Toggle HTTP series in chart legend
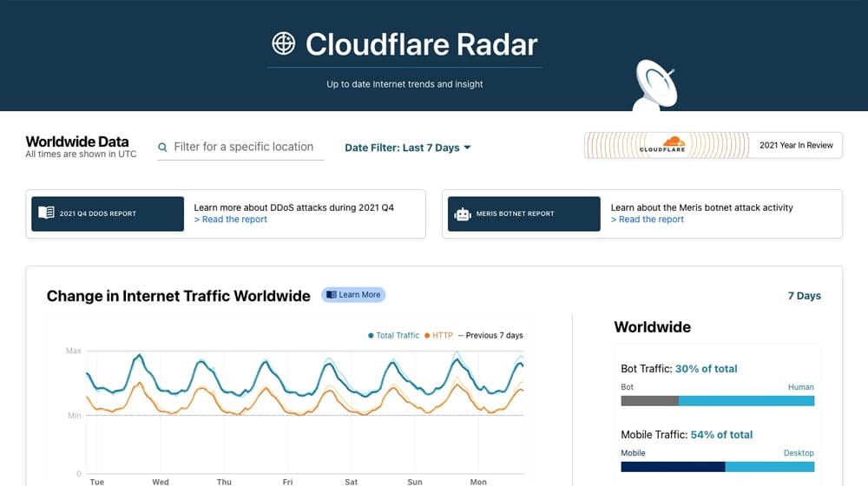Image resolution: width=868 pixels, height=486 pixels. click(x=438, y=335)
